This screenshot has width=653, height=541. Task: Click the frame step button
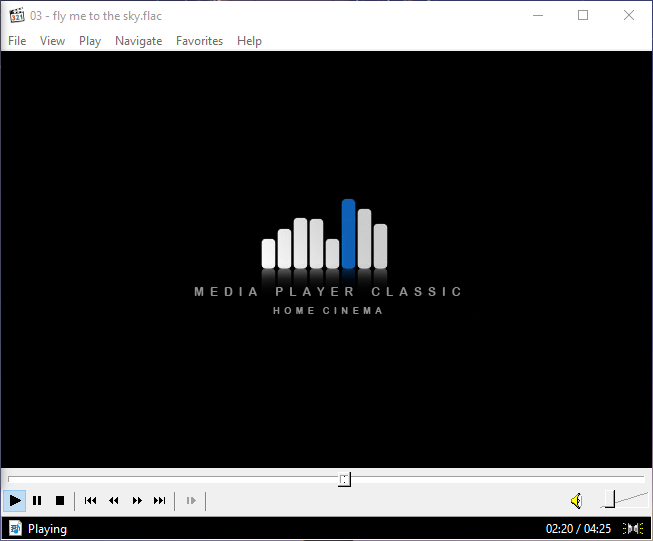191,500
